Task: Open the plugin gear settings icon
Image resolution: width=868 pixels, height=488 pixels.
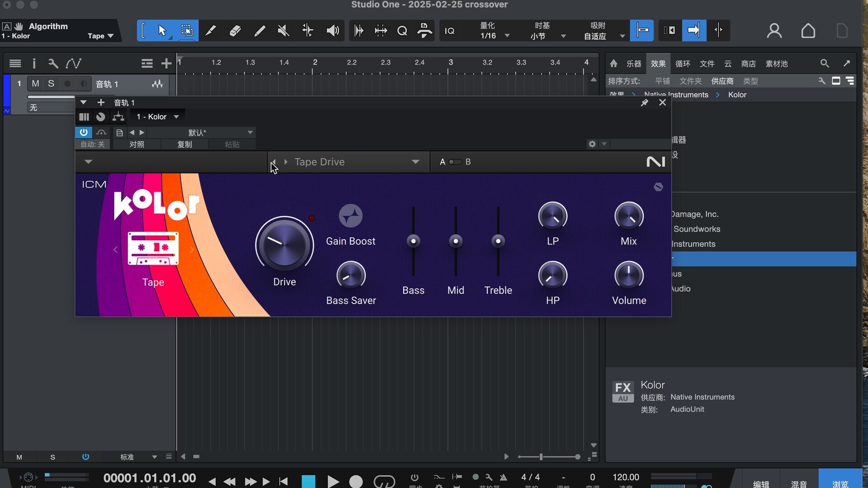Action: pos(592,144)
